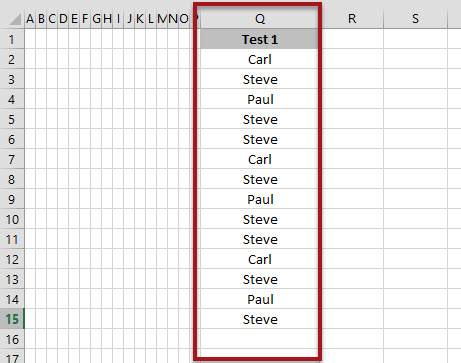Select row 10 header
461x363 pixels.
click(x=12, y=219)
